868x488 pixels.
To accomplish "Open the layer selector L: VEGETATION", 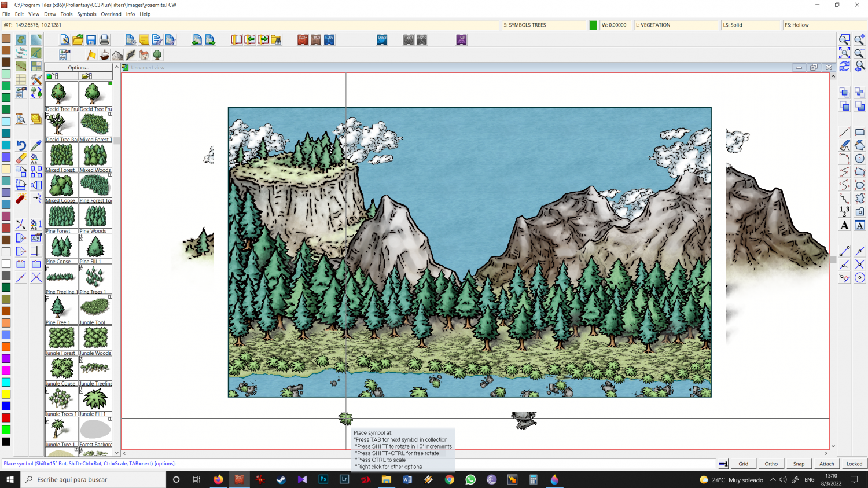I will [676, 25].
